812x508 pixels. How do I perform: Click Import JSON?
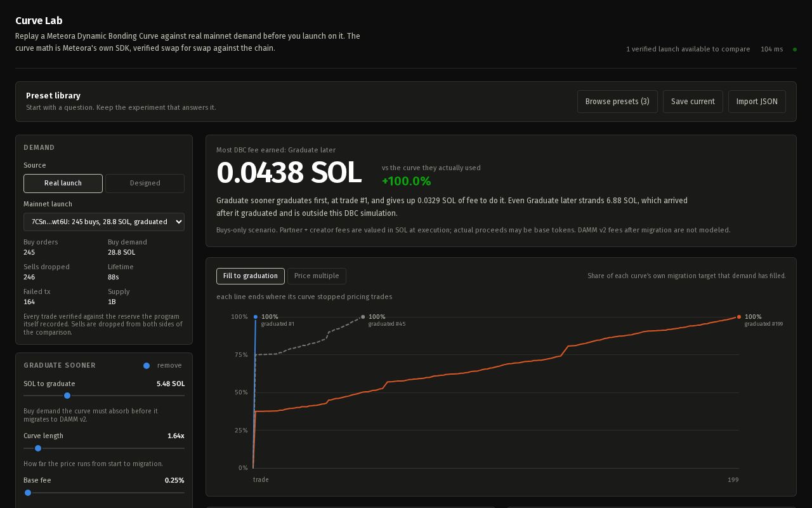[x=757, y=102]
